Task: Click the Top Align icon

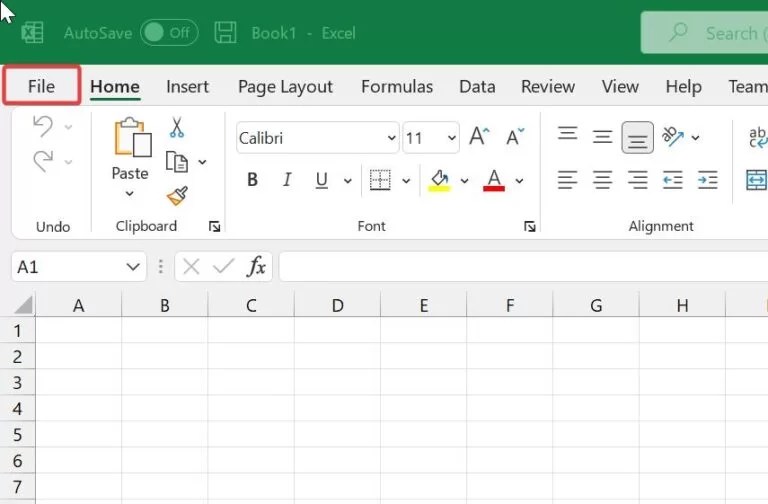Action: pyautogui.click(x=568, y=134)
